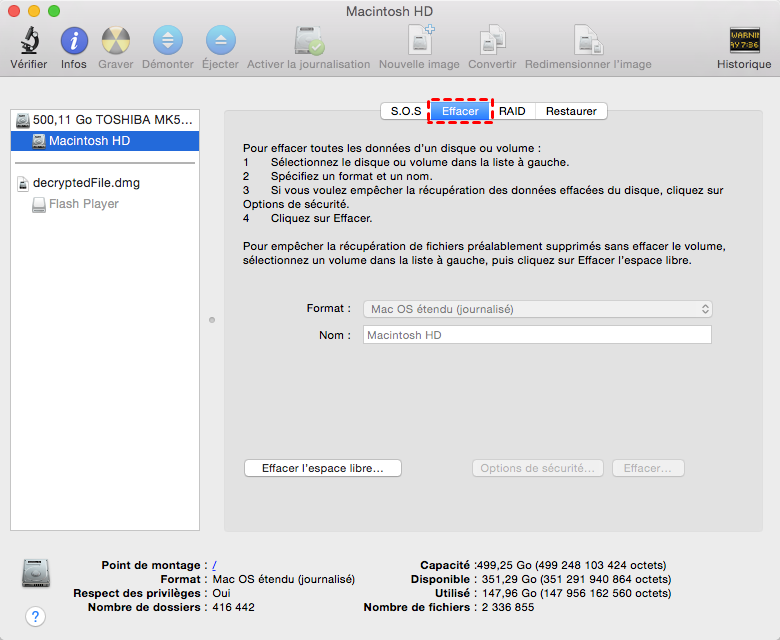Click Activer la journalisation icon
This screenshot has width=780, height=640.
[308, 41]
